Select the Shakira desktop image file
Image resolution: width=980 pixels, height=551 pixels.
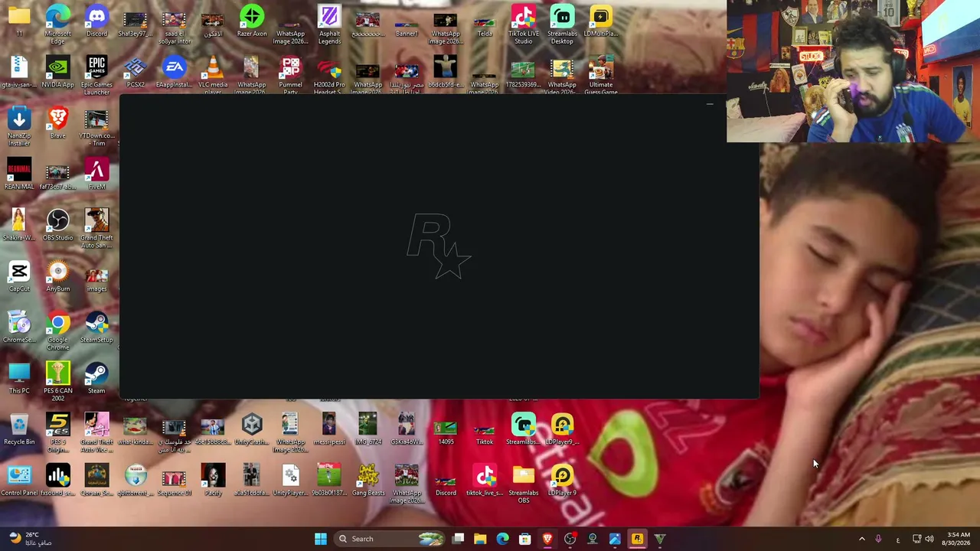click(19, 226)
